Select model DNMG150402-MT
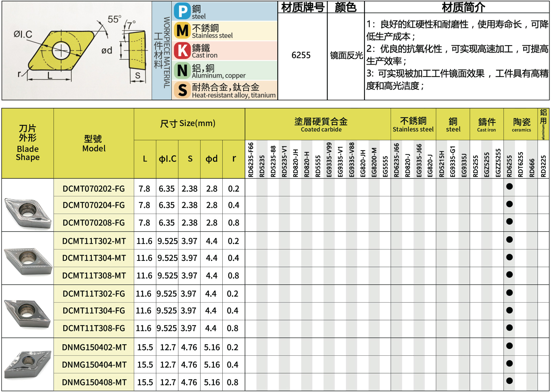The width and height of the screenshot is (551, 392). (94, 347)
